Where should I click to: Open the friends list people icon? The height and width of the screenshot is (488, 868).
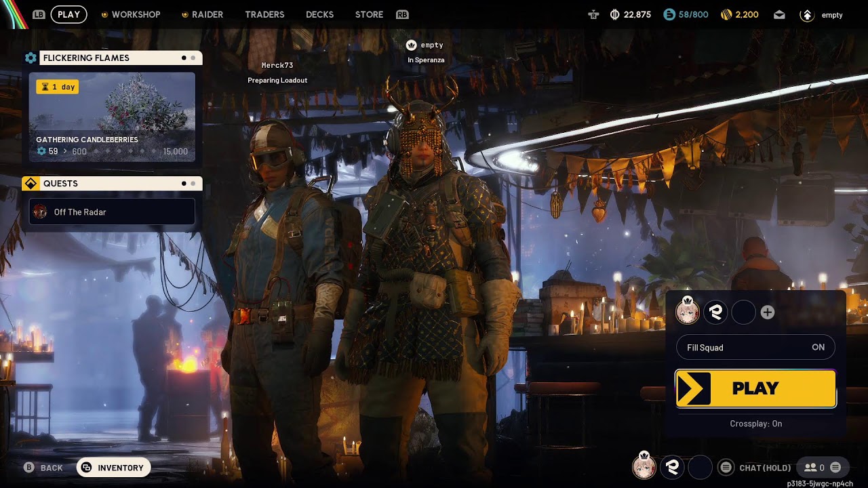pyautogui.click(x=810, y=467)
